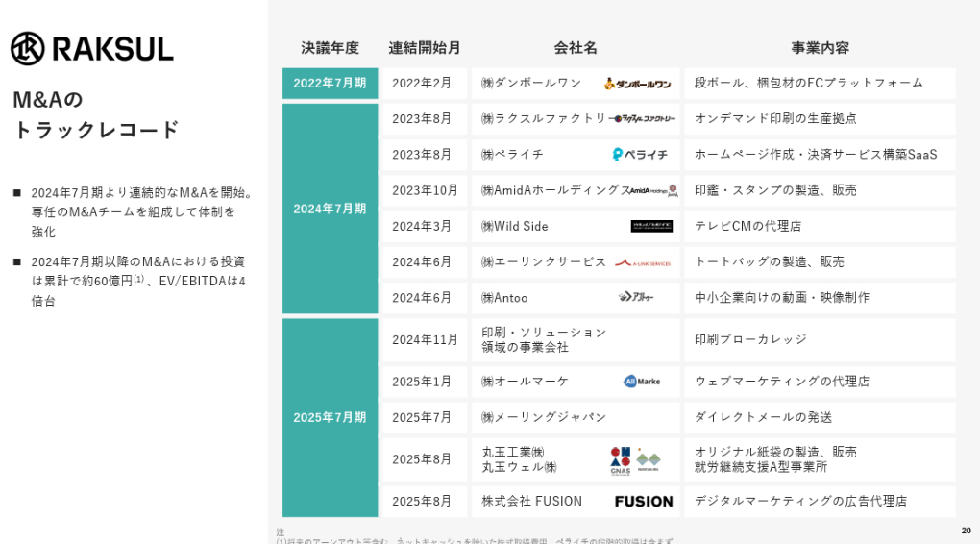Click the AllMarke logo

(x=642, y=382)
